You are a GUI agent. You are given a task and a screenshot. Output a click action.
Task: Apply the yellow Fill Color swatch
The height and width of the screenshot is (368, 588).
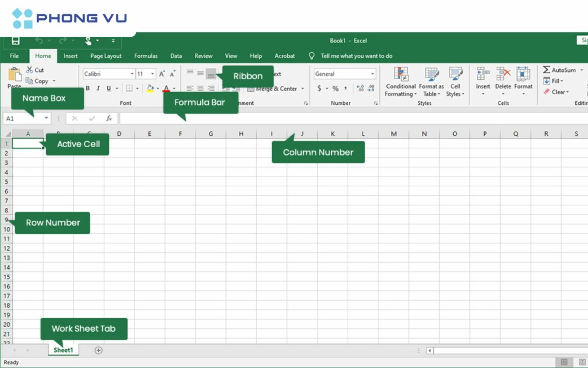(x=150, y=88)
